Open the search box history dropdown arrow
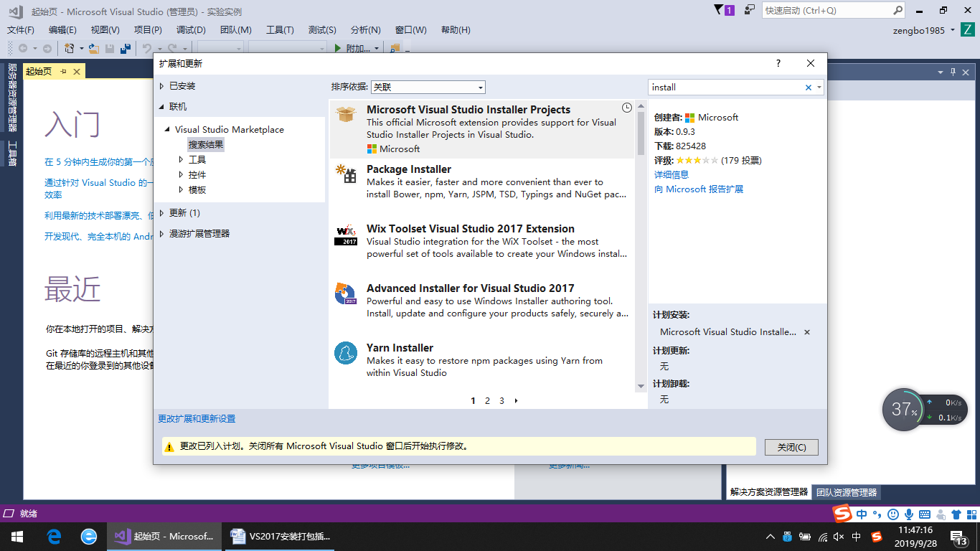This screenshot has width=980, height=551. [x=819, y=88]
